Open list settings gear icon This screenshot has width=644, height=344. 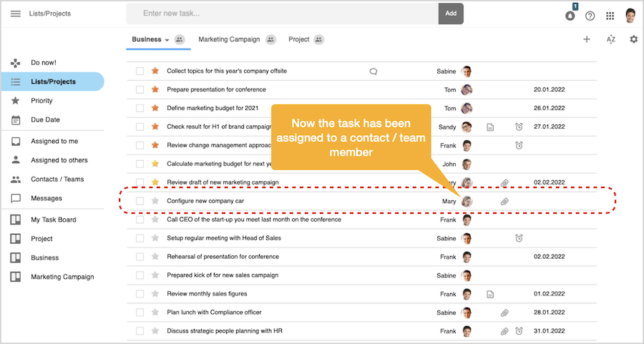click(x=633, y=39)
